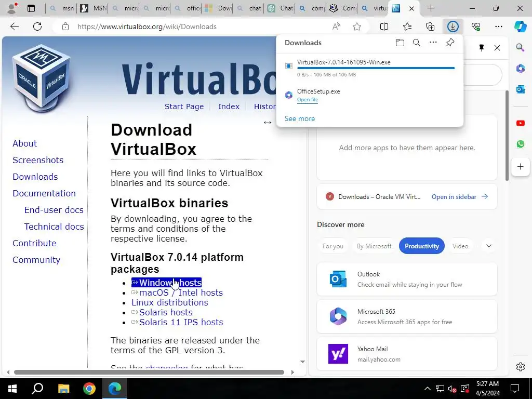The height and width of the screenshot is (399, 532).
Task: Show hidden system tray icons
Action: click(427, 389)
